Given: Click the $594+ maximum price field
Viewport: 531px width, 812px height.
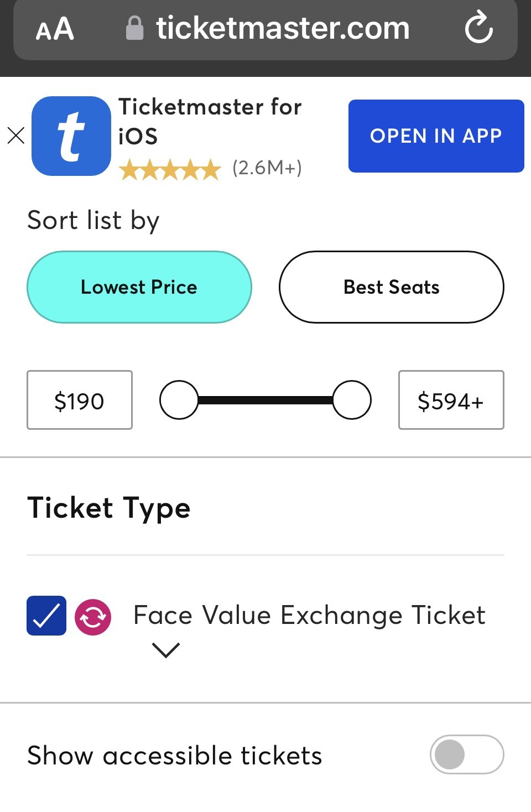Looking at the screenshot, I should 451,400.
